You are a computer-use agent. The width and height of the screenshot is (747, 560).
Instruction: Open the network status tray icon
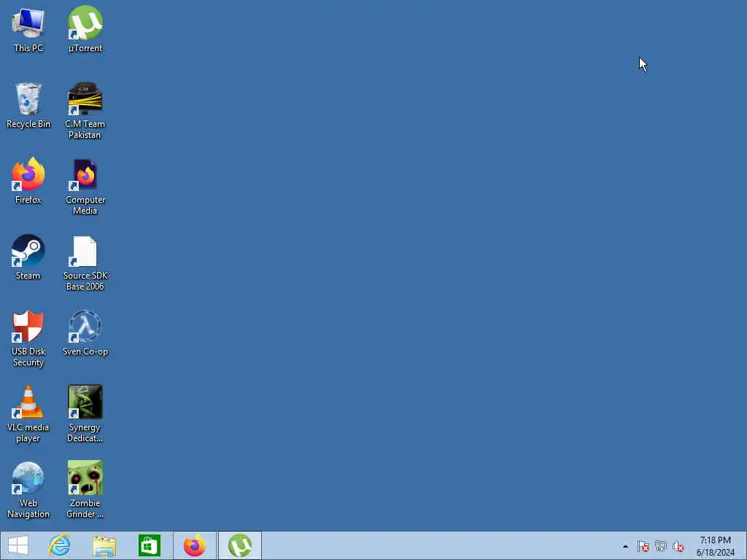pyautogui.click(x=661, y=546)
